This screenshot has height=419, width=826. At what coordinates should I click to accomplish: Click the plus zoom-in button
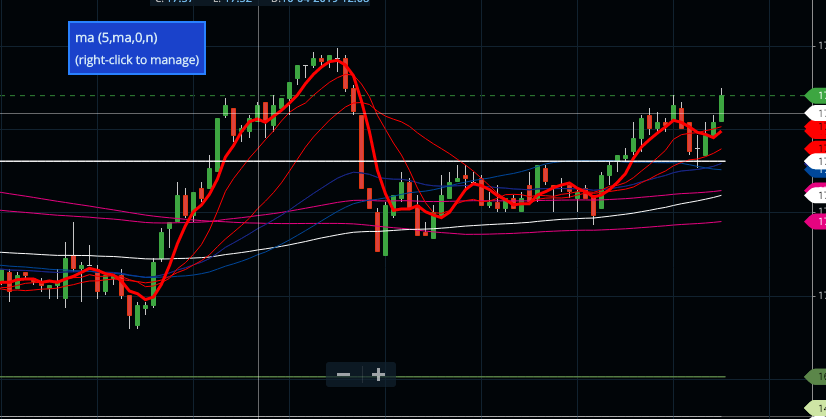pos(378,374)
